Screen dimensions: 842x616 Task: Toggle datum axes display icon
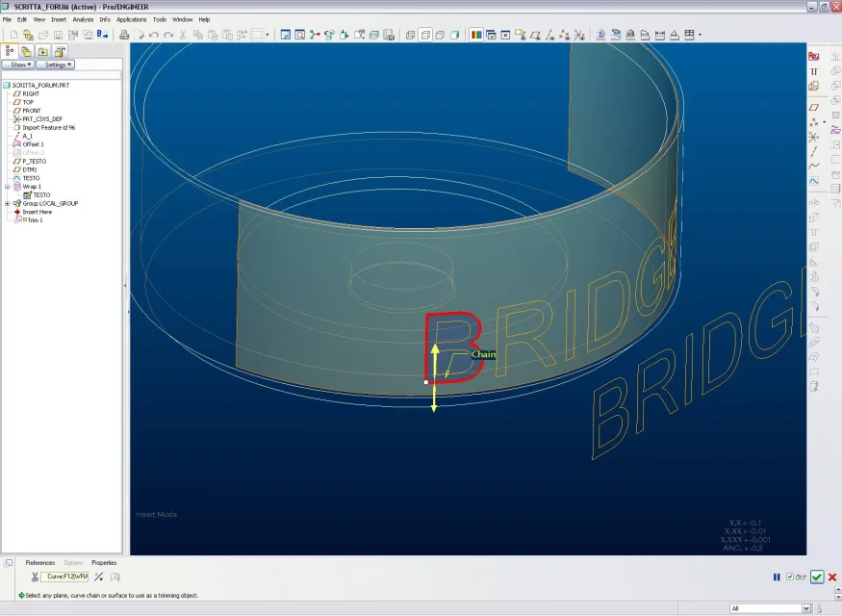549,35
